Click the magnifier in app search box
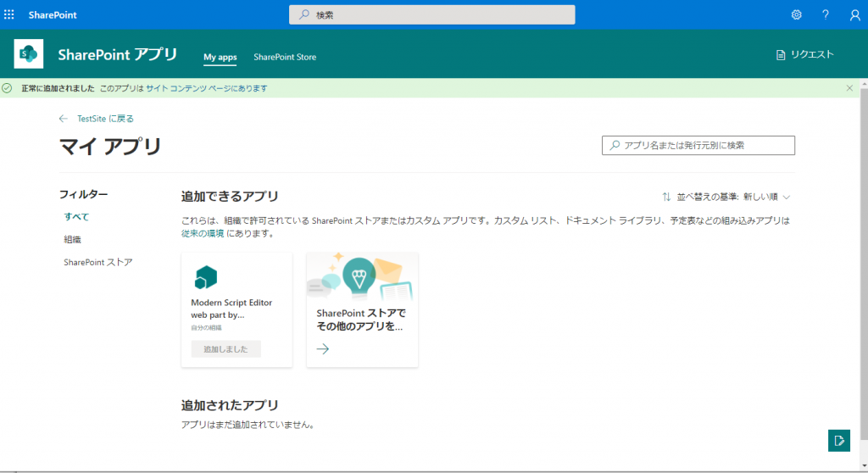 (x=615, y=145)
